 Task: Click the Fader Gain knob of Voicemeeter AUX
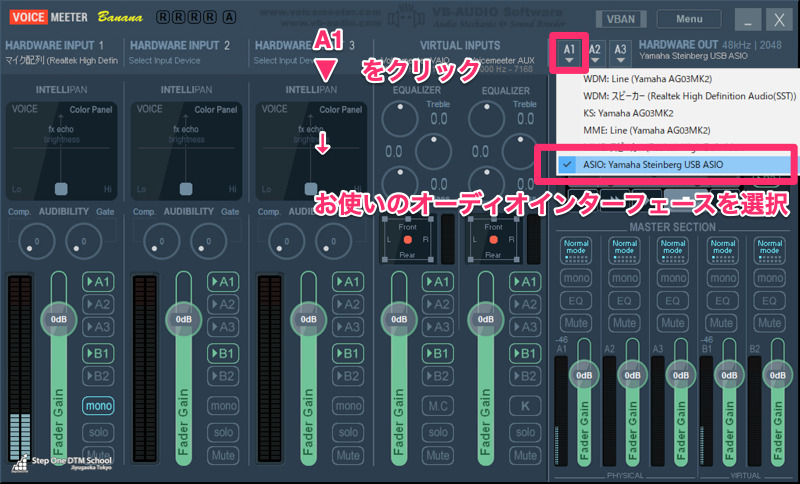tap(486, 319)
